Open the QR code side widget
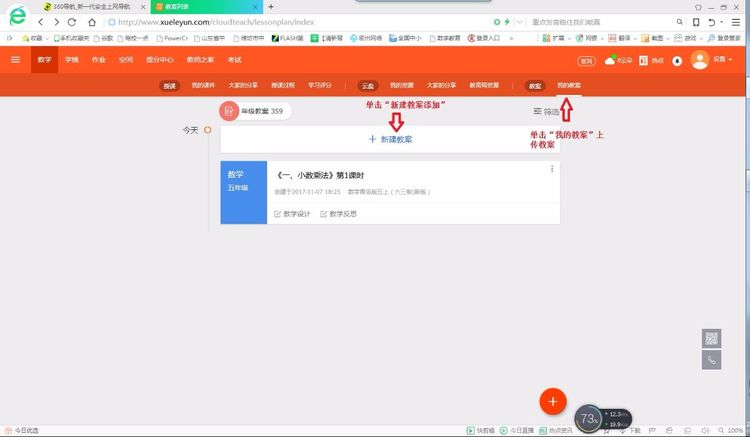750x437 pixels. [x=711, y=339]
